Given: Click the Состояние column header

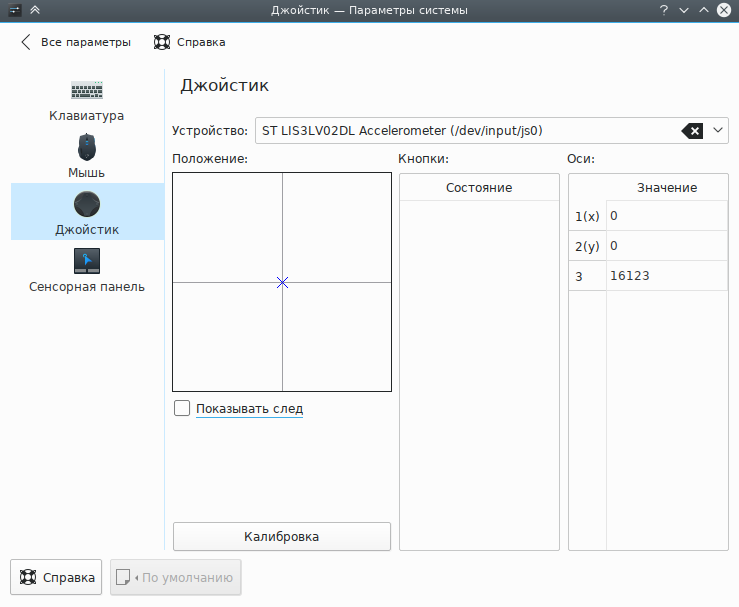Looking at the screenshot, I should (479, 188).
